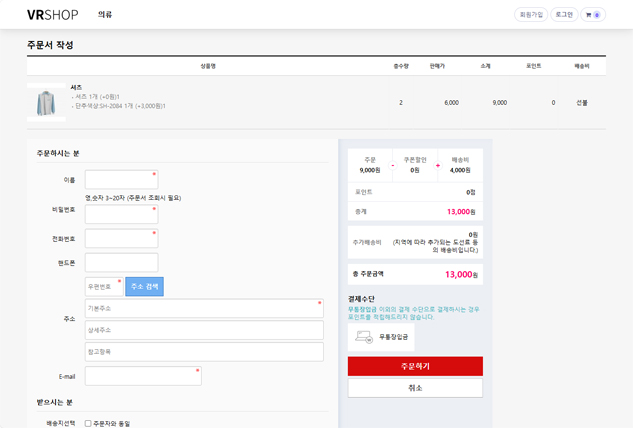The height and width of the screenshot is (428, 633).
Task: Click the 회원가입 button
Action: tap(531, 15)
